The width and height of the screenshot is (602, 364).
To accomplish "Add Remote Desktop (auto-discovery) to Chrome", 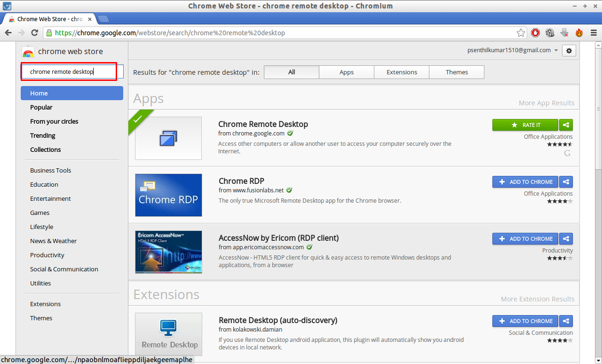I will point(525,321).
